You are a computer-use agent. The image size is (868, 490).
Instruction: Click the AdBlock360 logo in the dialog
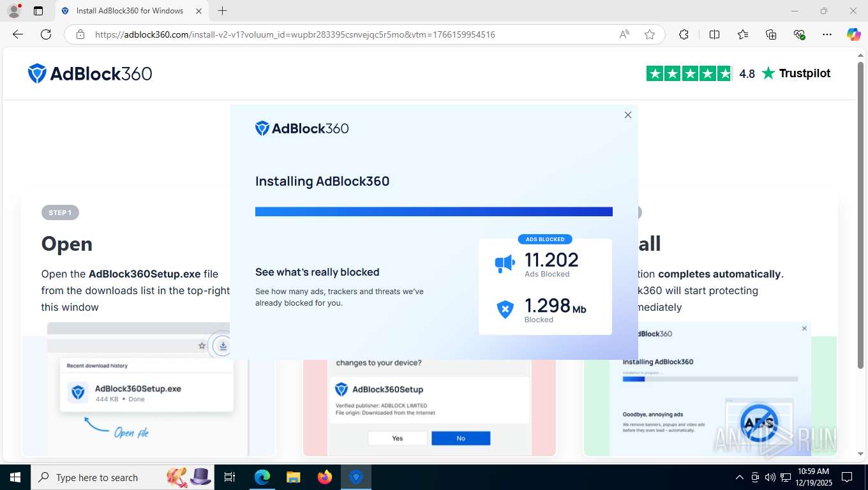point(302,128)
